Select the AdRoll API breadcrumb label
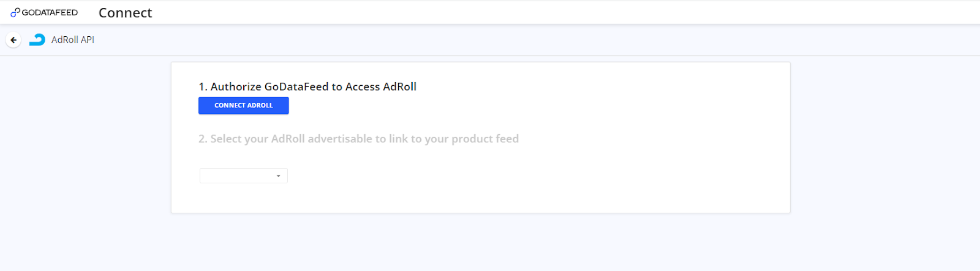Image resolution: width=980 pixels, height=271 pixels. click(73, 40)
